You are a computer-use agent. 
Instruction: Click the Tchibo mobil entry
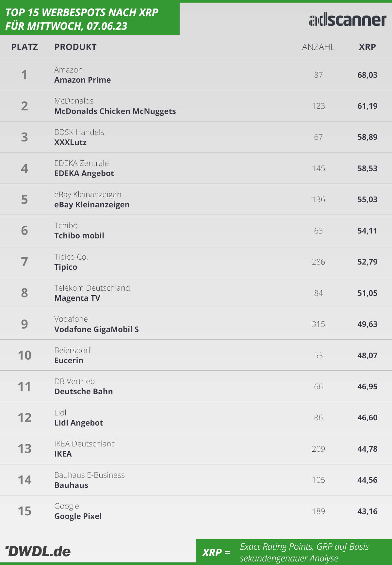[x=79, y=236]
